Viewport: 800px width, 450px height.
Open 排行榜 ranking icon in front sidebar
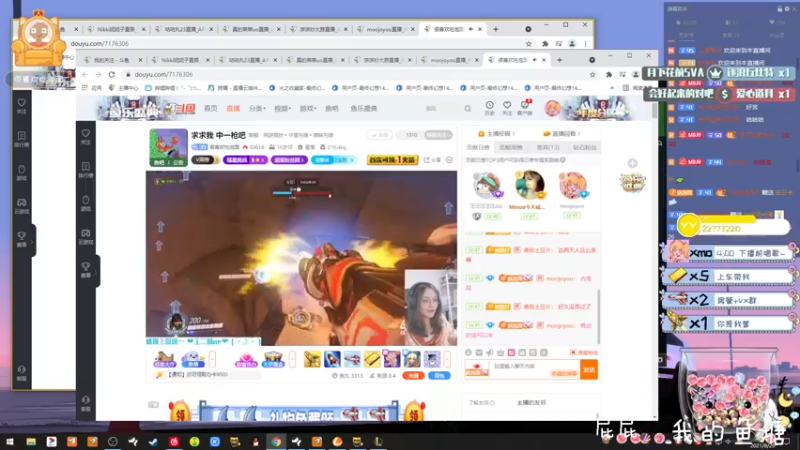point(86,170)
